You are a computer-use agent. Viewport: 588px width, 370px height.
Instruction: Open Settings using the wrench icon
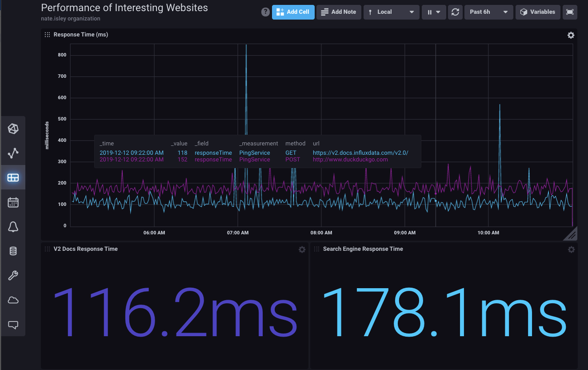[x=13, y=275]
